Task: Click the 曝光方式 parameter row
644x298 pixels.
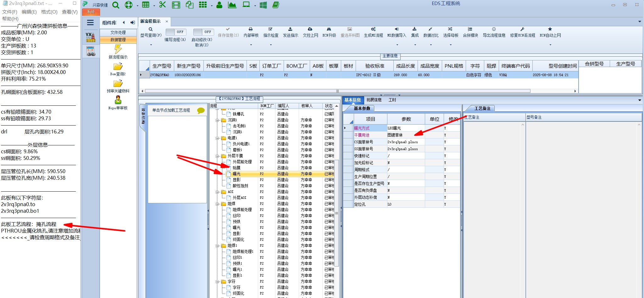Action: [x=402, y=128]
